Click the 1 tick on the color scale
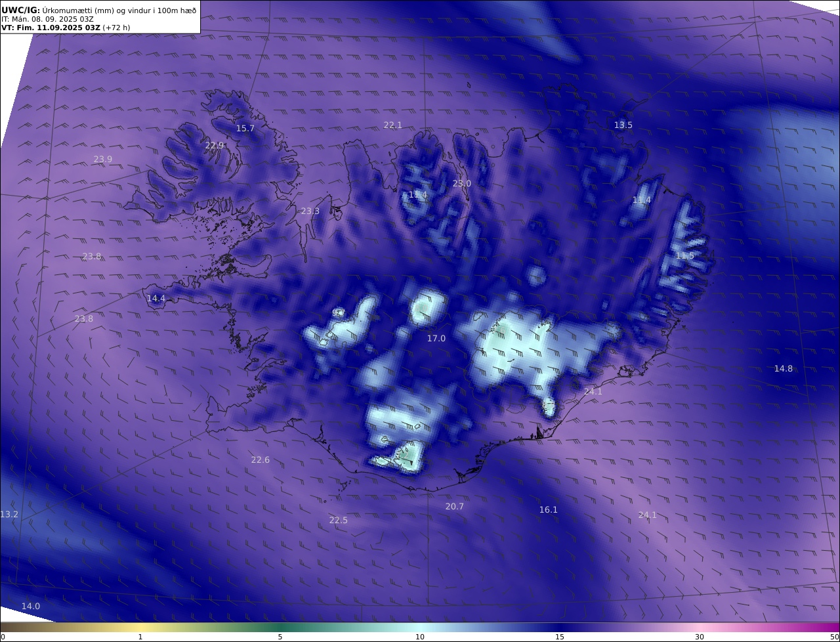 [x=140, y=637]
